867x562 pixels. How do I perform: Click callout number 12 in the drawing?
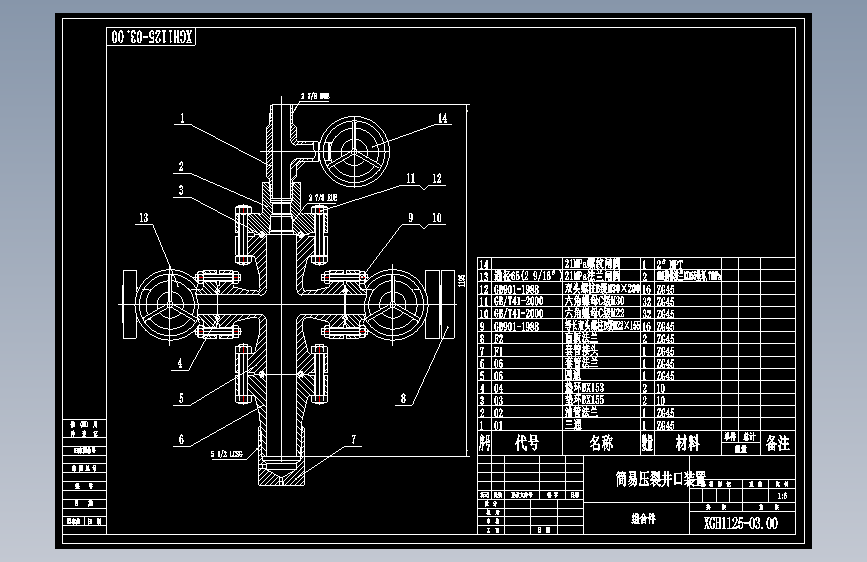[437, 178]
